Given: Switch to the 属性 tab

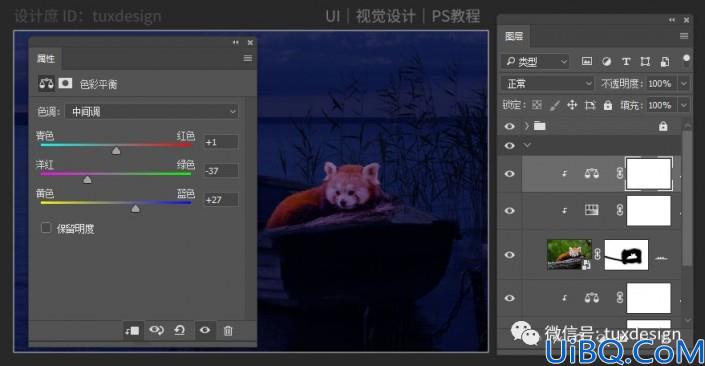Looking at the screenshot, I should (x=46, y=58).
